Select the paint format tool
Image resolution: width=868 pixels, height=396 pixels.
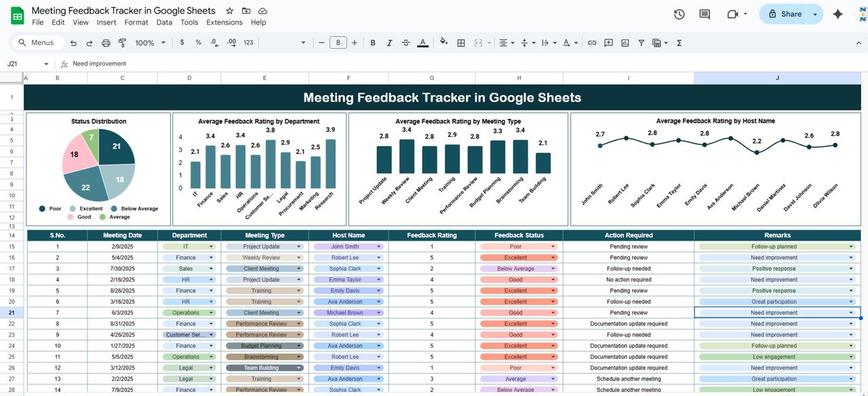pyautogui.click(x=122, y=43)
